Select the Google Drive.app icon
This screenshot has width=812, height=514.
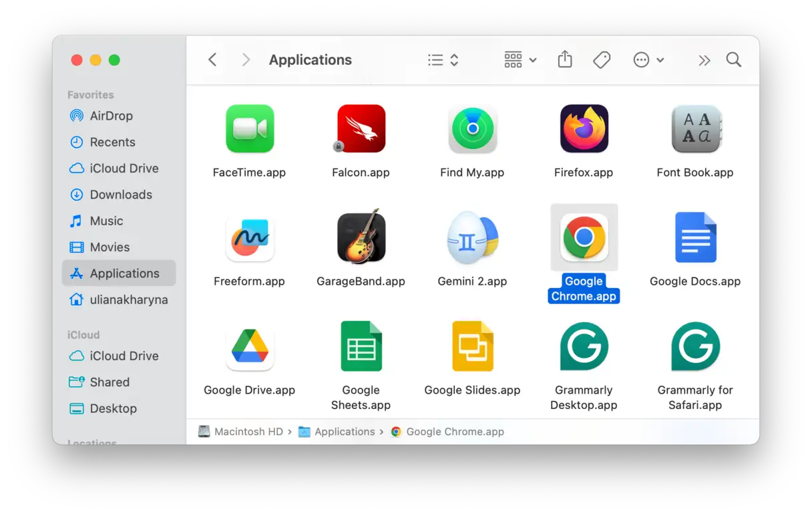250,347
